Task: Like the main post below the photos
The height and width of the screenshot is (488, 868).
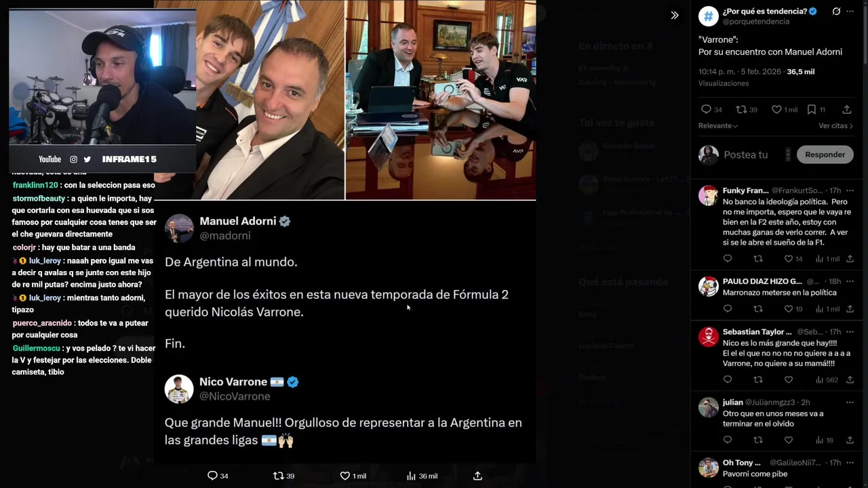Action: click(344, 476)
